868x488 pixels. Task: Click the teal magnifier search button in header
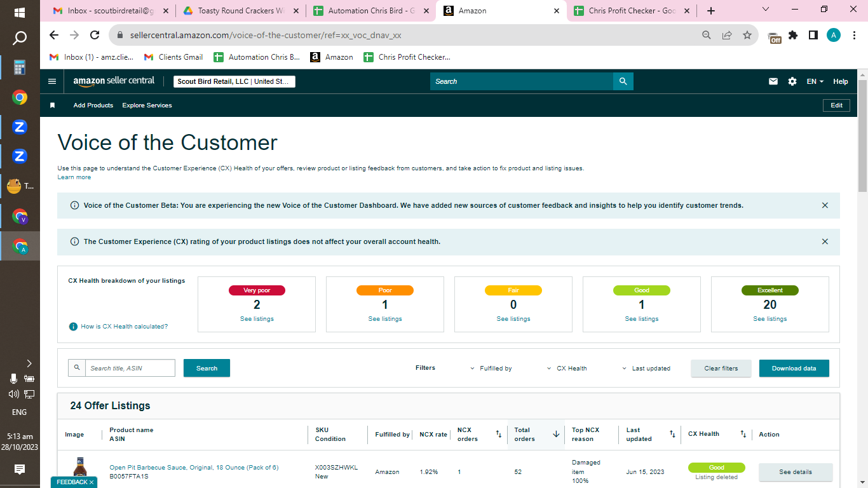tap(623, 81)
